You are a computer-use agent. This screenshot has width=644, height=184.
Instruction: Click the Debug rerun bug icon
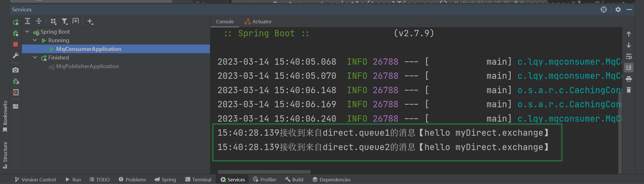coord(16,33)
